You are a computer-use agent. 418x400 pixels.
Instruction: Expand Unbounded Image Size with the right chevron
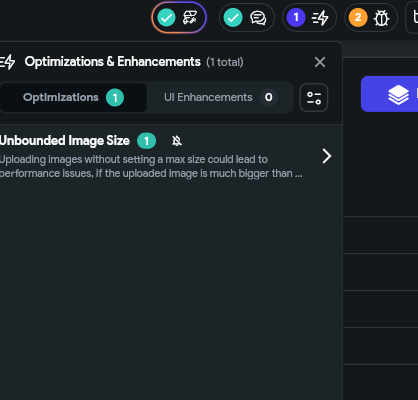327,156
